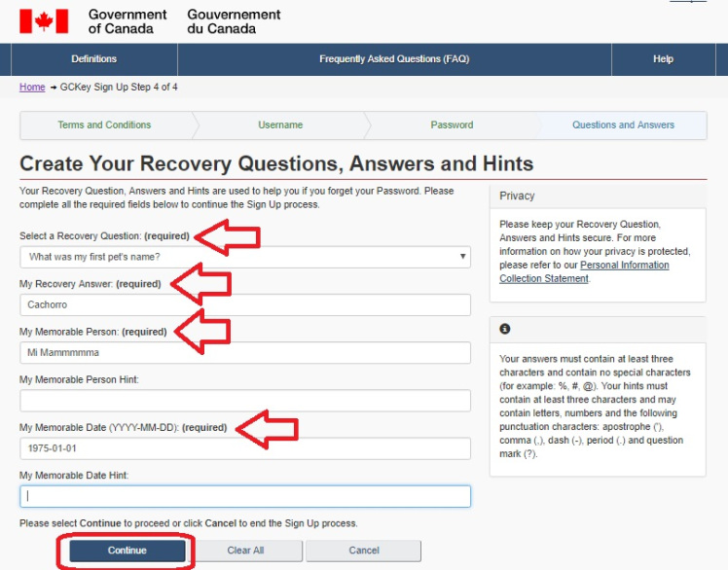Image resolution: width=728 pixels, height=570 pixels.
Task: Open the Recovery Question dropdown
Action: click(x=244, y=257)
